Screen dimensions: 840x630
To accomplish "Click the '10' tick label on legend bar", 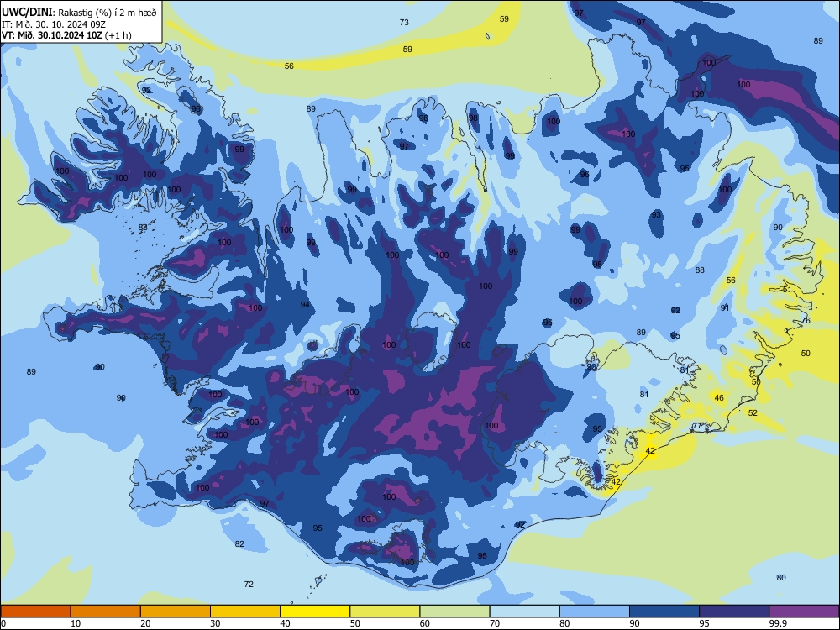I will (76, 623).
